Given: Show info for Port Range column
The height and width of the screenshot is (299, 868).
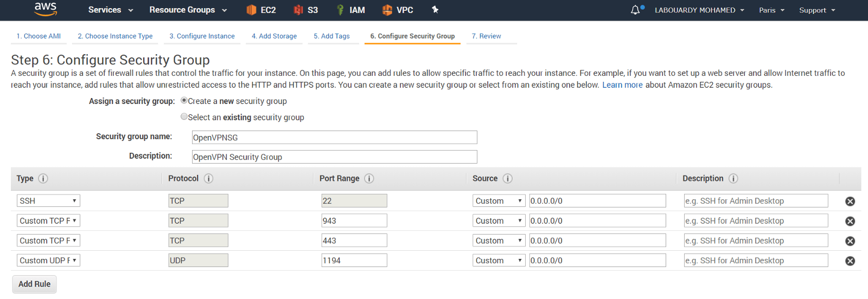Looking at the screenshot, I should tap(369, 179).
